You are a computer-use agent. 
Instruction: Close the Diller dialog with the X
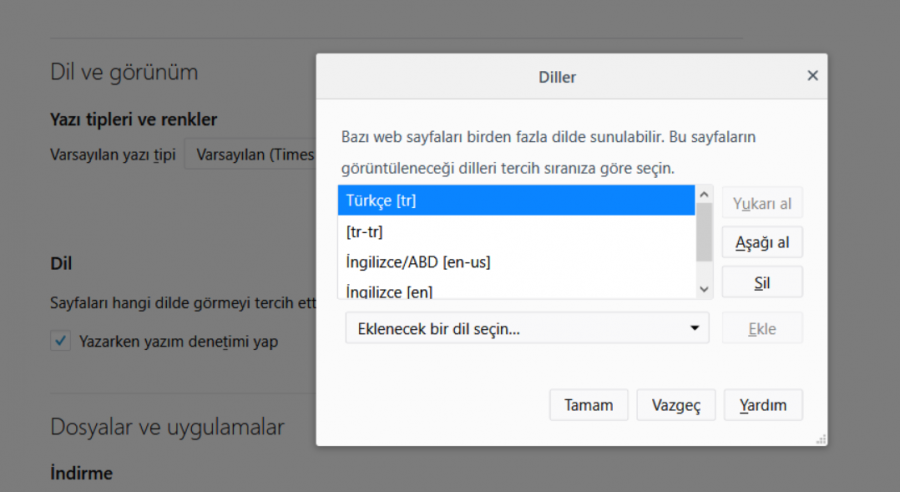coord(812,76)
